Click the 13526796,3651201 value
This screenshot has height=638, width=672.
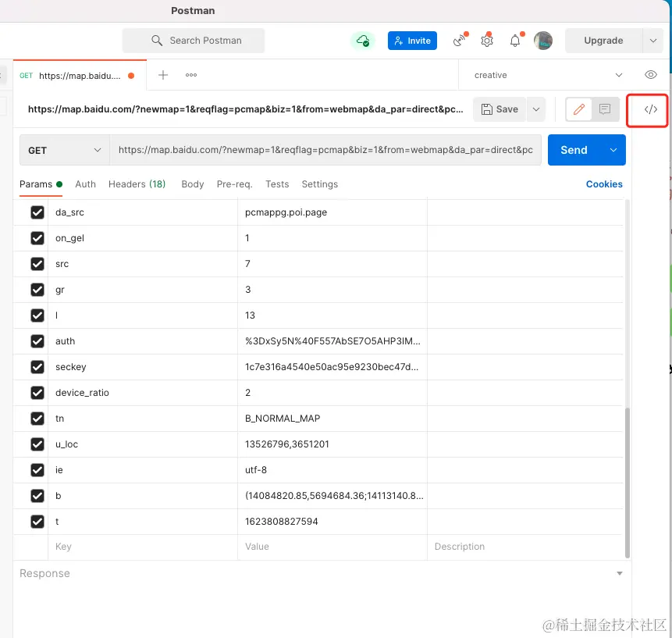pos(286,444)
